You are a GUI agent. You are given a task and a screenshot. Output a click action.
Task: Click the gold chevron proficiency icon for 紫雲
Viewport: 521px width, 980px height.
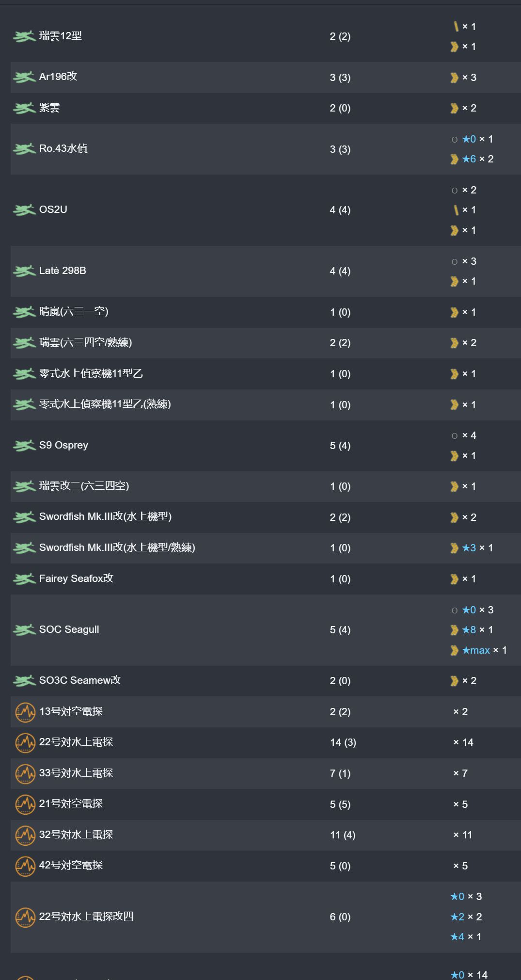[x=454, y=108]
